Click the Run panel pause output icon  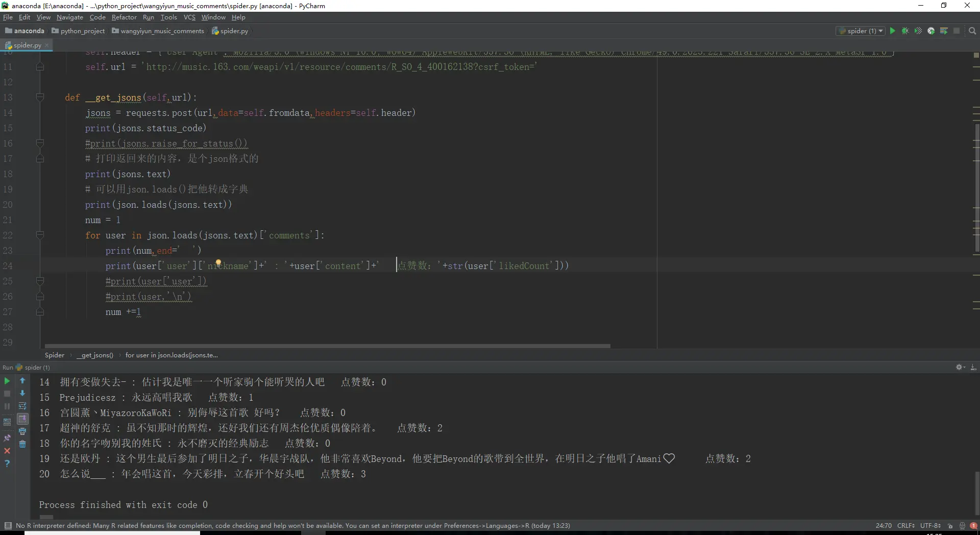[7, 406]
